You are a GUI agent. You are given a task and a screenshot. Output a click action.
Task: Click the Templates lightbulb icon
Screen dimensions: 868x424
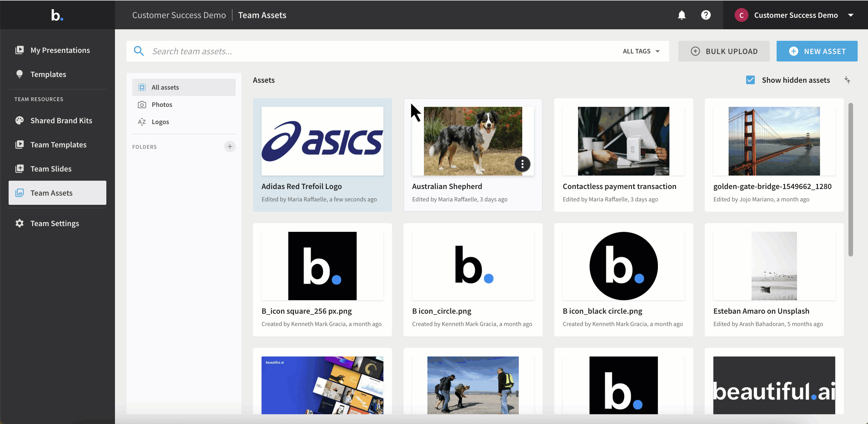click(20, 74)
